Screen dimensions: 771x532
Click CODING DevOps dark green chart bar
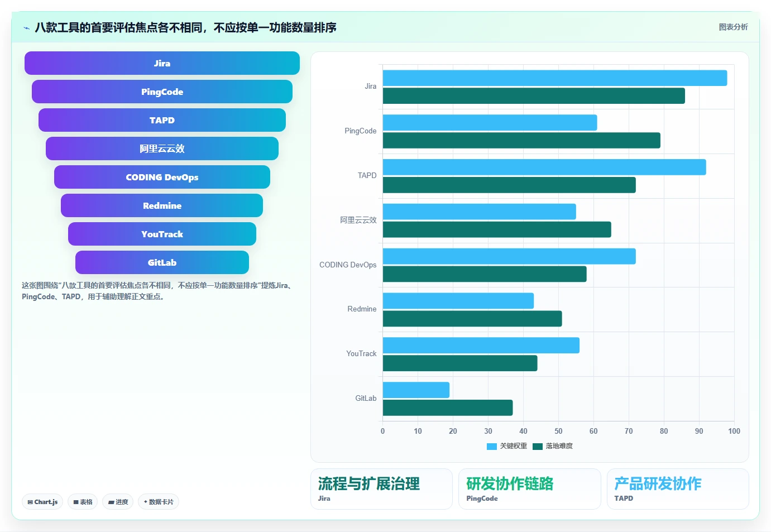coord(485,274)
